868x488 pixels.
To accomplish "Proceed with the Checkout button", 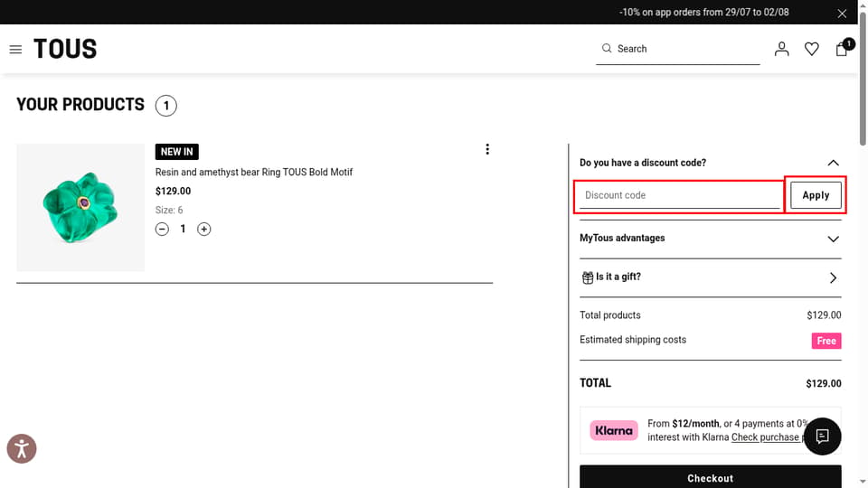I will tap(711, 477).
